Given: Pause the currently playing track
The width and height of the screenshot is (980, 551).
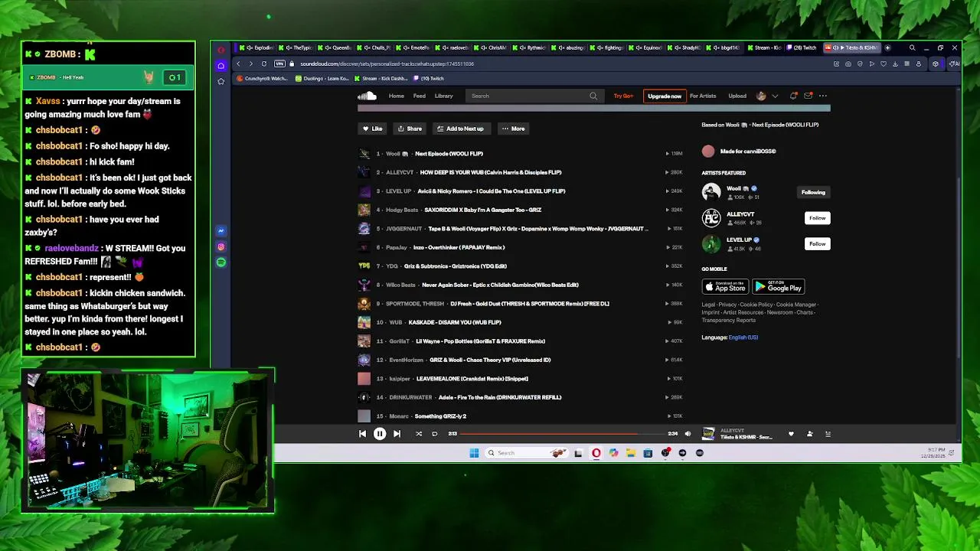Looking at the screenshot, I should tap(379, 434).
